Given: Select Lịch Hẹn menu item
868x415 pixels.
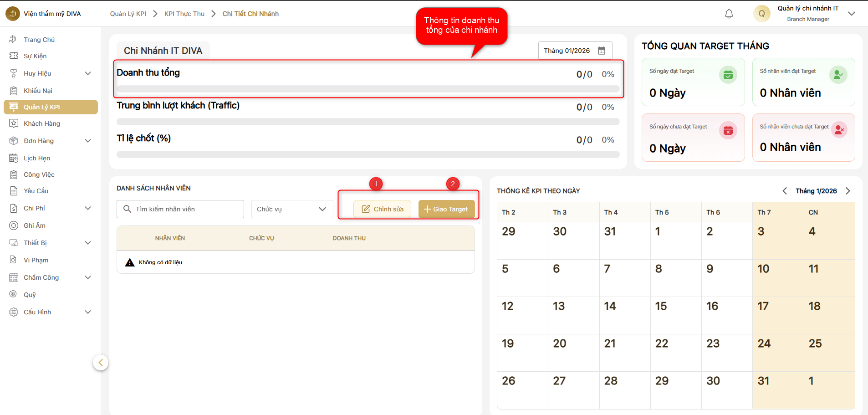Looking at the screenshot, I should click(x=37, y=158).
